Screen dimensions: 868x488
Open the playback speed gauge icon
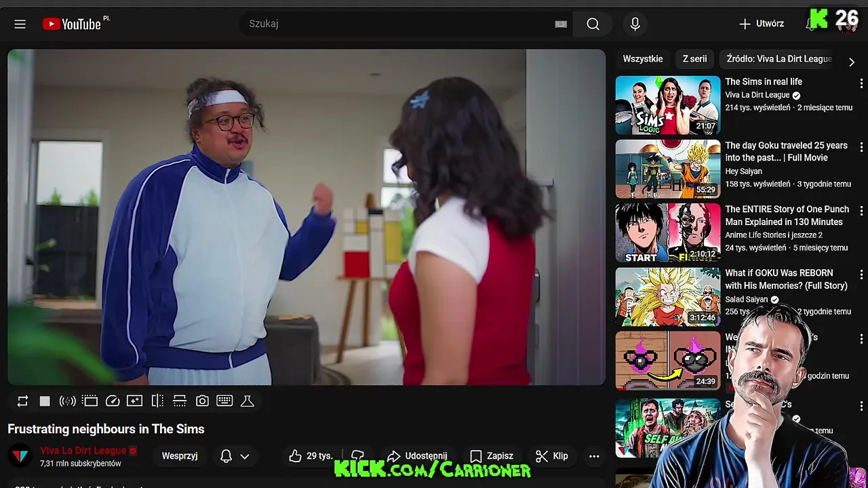(x=113, y=401)
